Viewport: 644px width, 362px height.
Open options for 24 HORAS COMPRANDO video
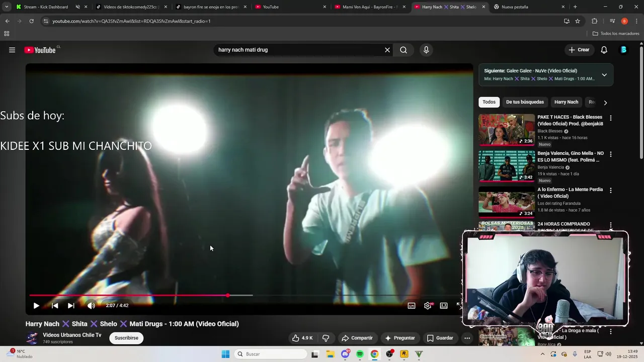pyautogui.click(x=611, y=225)
